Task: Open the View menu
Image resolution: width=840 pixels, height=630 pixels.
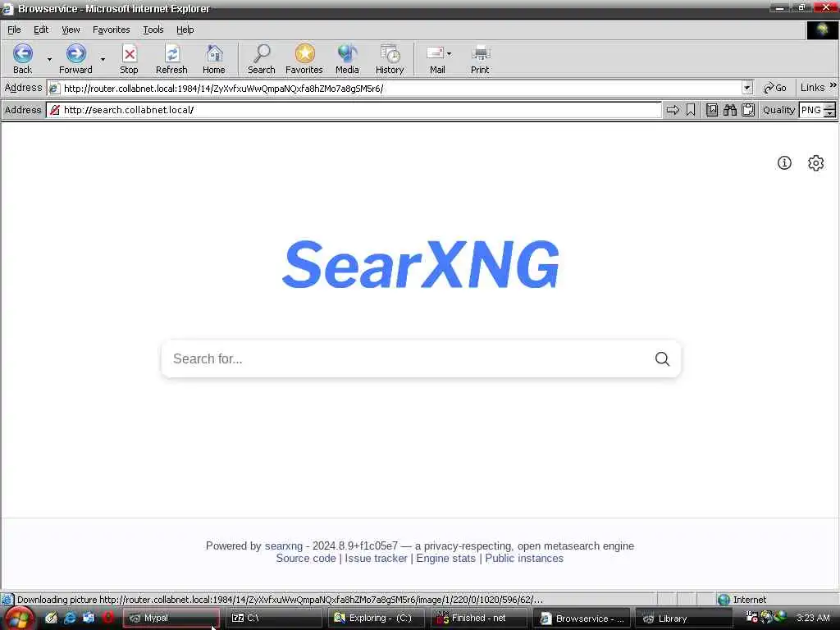Action: pos(71,30)
